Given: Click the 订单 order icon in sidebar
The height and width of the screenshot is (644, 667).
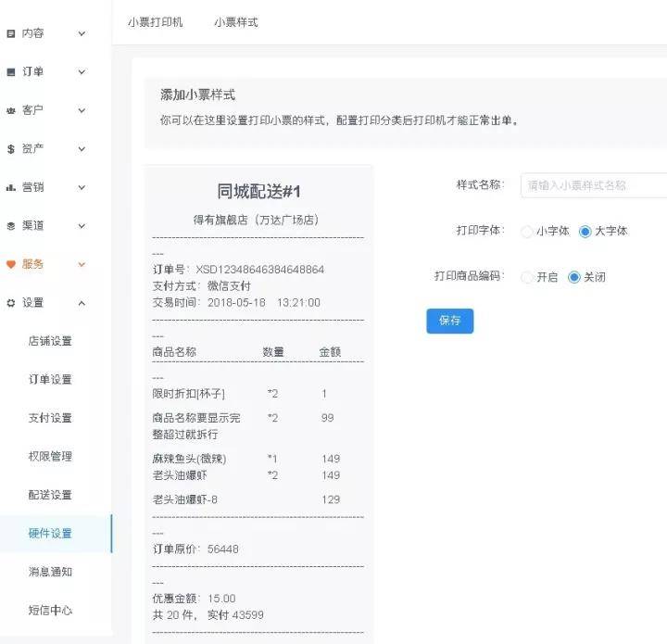Looking at the screenshot, I should coord(11,72).
